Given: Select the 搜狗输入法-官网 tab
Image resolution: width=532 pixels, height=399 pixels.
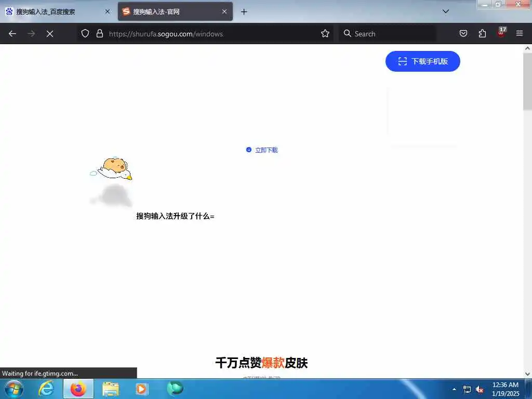Looking at the screenshot, I should (175, 12).
